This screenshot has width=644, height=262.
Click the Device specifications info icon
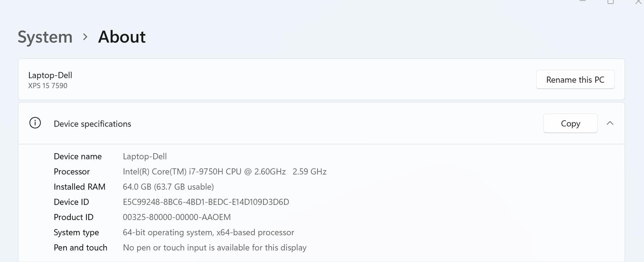tap(35, 123)
